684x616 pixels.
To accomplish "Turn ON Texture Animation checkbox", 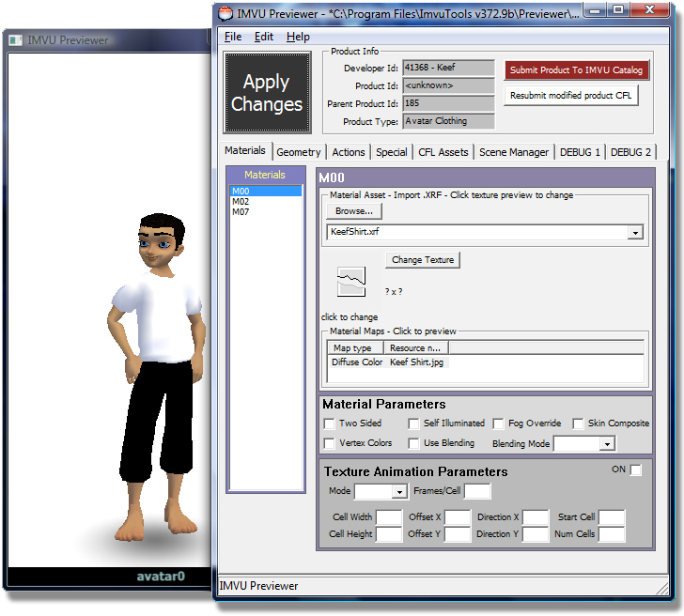I will [636, 470].
